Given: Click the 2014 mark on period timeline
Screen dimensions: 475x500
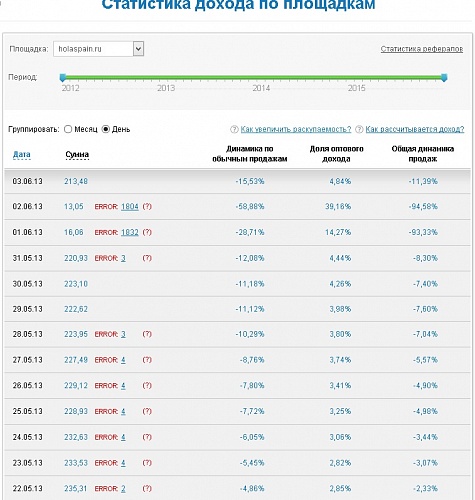Looking at the screenshot, I should tap(261, 88).
